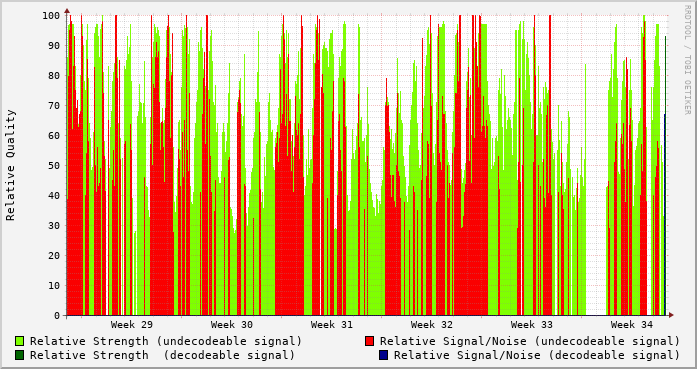This screenshot has height=369, width=697.
Task: Click the 100 value on the y-axis
Action: click(x=51, y=16)
